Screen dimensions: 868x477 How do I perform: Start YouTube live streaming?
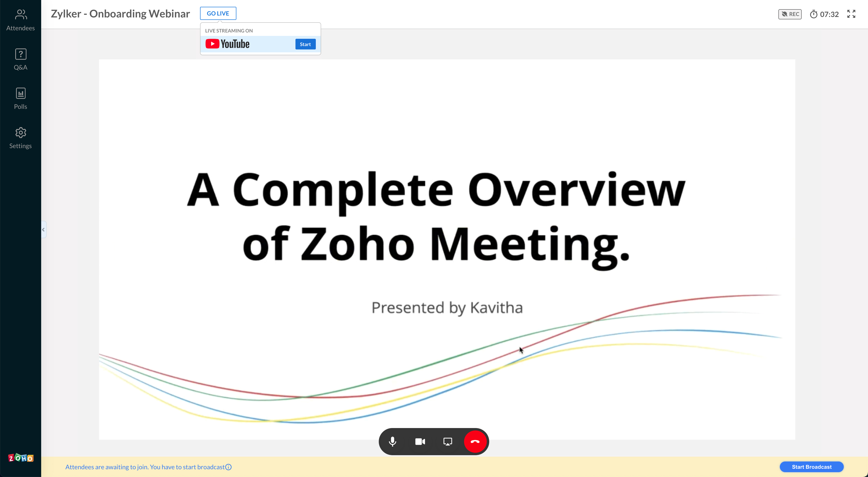pyautogui.click(x=305, y=44)
